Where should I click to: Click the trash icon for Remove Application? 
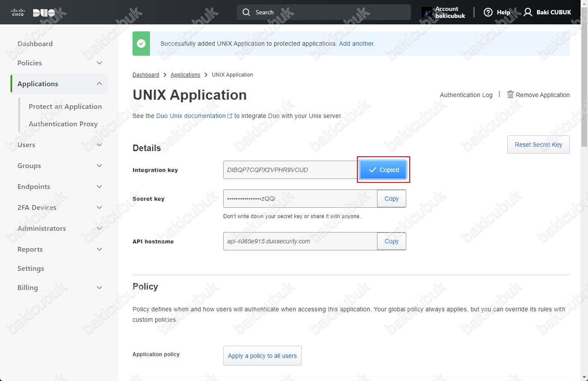[x=510, y=94]
